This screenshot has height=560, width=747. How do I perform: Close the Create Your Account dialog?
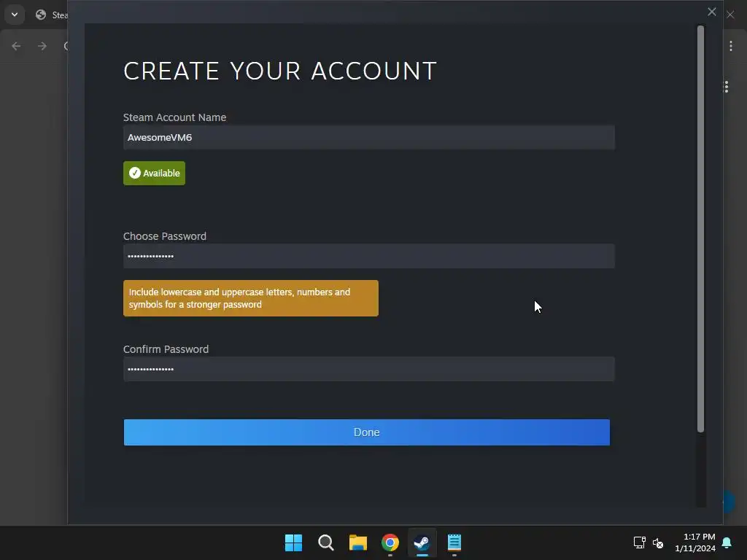711,12
